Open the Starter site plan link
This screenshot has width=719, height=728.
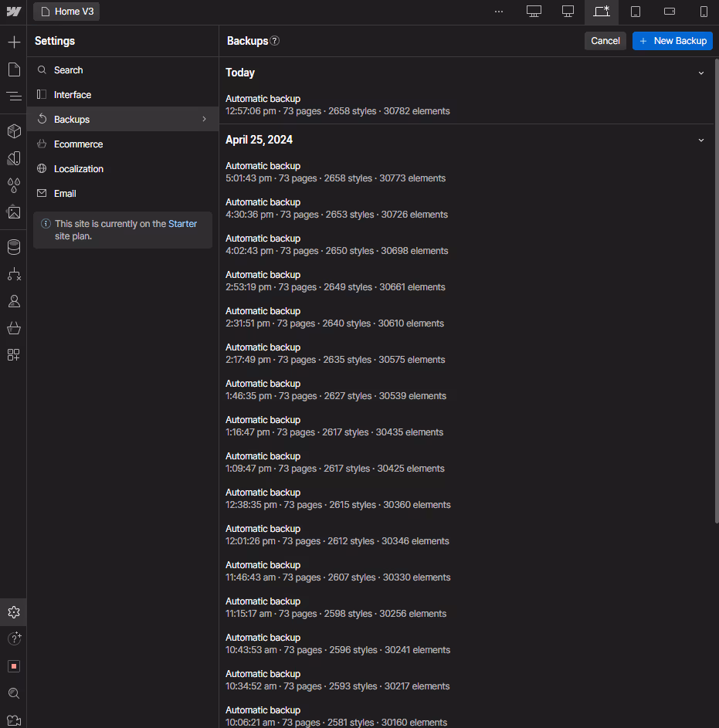[x=181, y=223]
